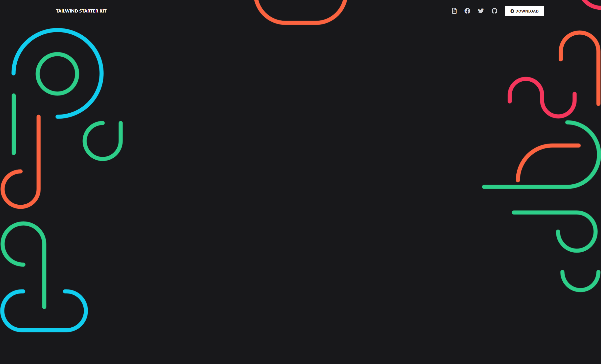The image size is (601, 364).
Task: Click the orange quarter-arc with horizontal top
Action: click(x=548, y=163)
